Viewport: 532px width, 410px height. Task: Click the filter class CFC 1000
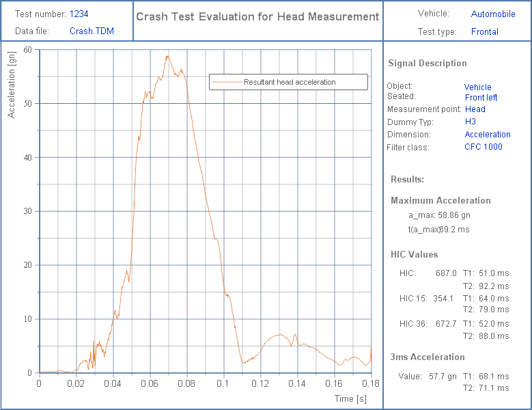click(x=483, y=147)
